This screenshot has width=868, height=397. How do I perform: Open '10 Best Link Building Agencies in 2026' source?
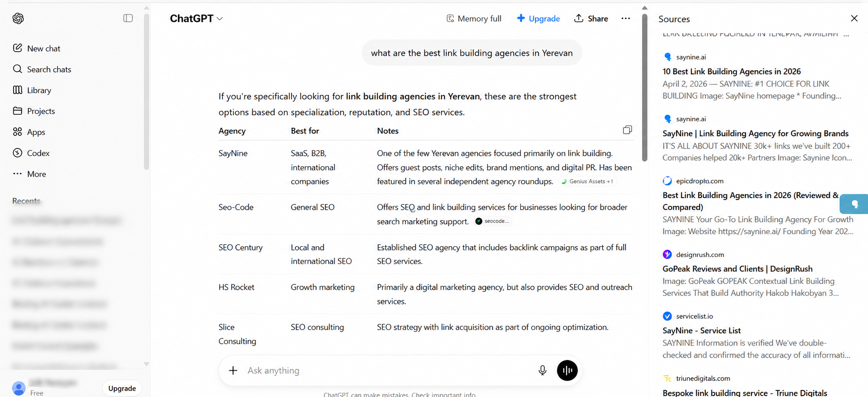(x=731, y=72)
